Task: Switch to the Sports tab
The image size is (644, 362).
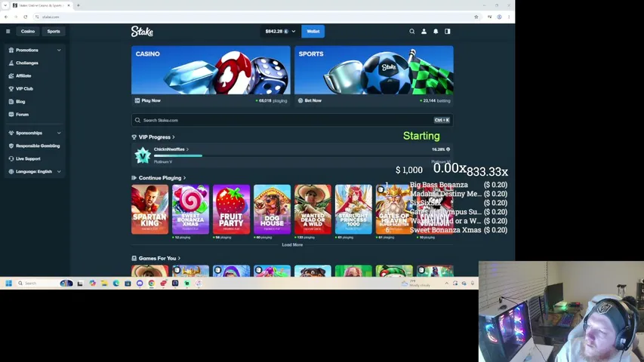Action: (x=54, y=31)
